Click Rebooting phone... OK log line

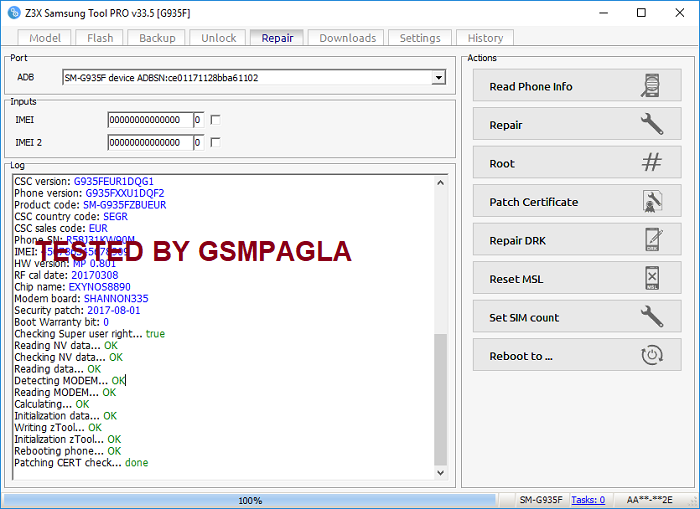68,451
